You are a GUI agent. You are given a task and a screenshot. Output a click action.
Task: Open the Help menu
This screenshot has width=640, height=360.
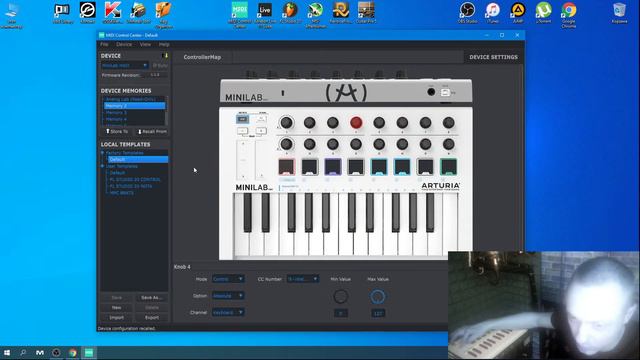point(164,44)
